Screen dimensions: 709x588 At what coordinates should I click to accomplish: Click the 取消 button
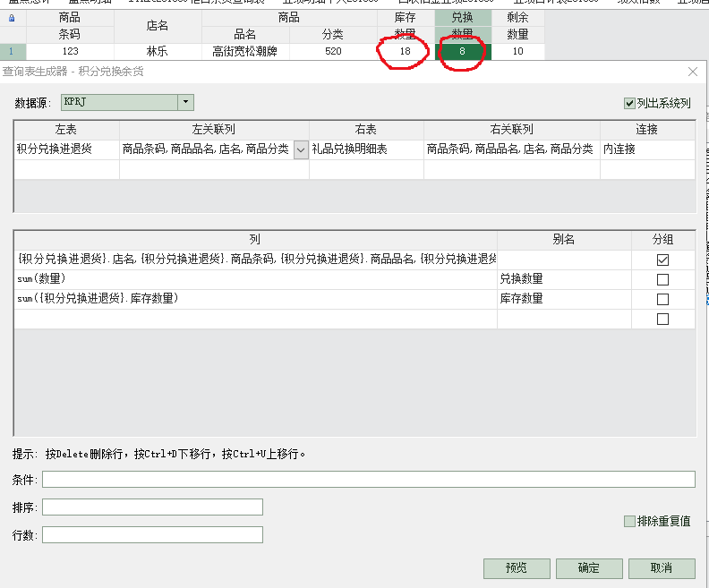point(662,568)
